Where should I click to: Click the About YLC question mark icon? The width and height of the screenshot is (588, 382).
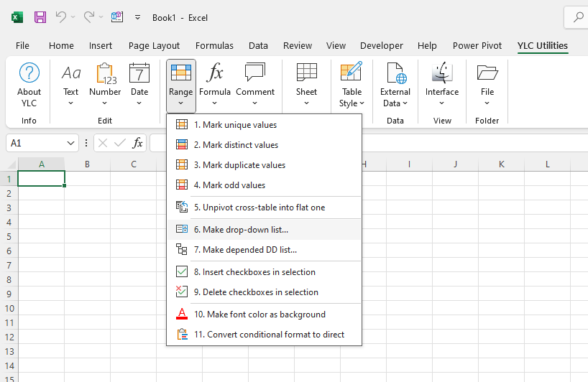29,73
